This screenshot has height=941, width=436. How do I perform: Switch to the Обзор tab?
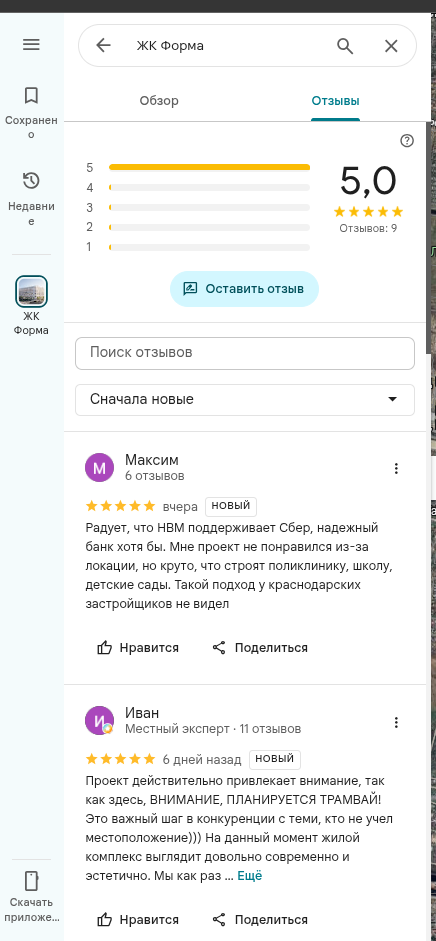pyautogui.click(x=159, y=101)
